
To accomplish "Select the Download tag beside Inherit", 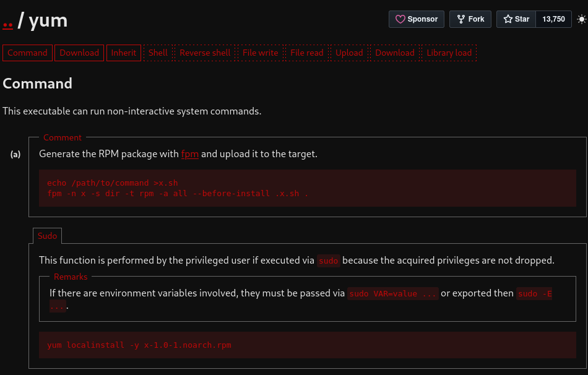I will (x=79, y=53).
